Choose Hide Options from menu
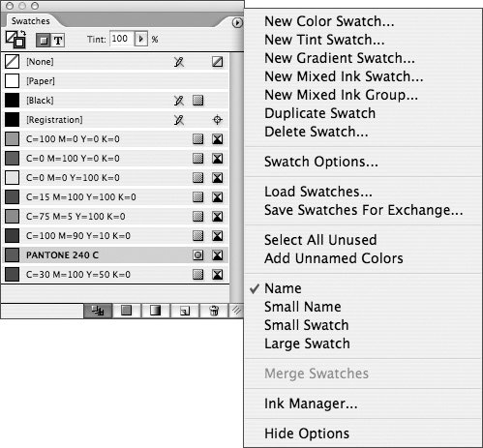This screenshot has height=448, width=483. coord(307,433)
